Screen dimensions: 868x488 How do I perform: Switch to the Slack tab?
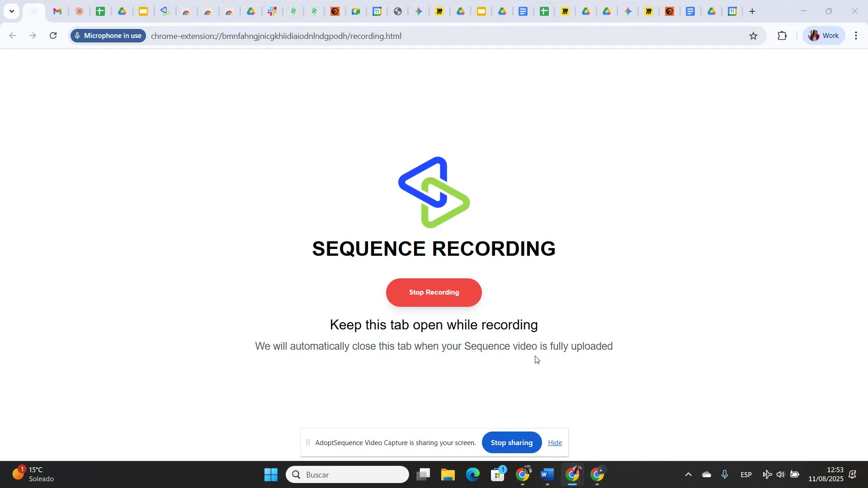[x=272, y=11]
